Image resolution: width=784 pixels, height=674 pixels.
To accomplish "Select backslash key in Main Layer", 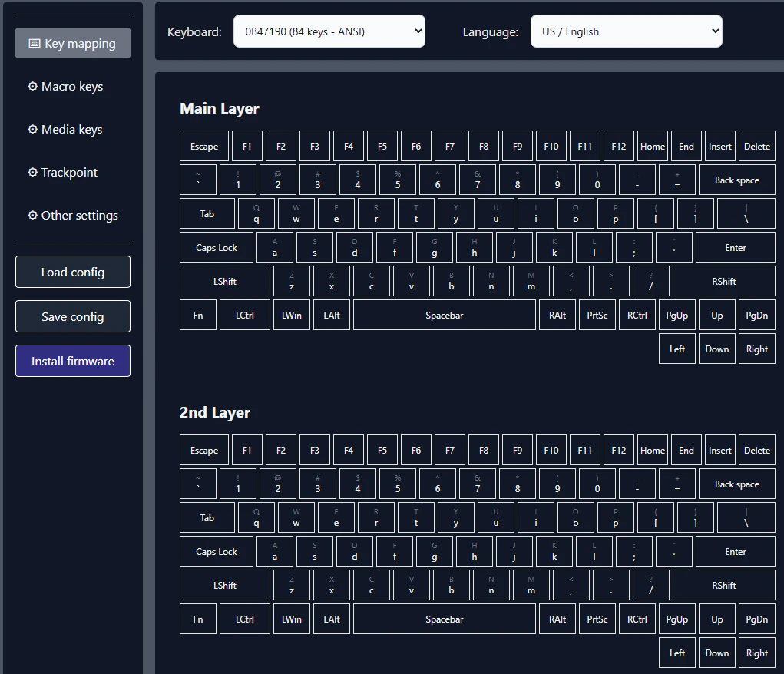I will pyautogui.click(x=746, y=214).
